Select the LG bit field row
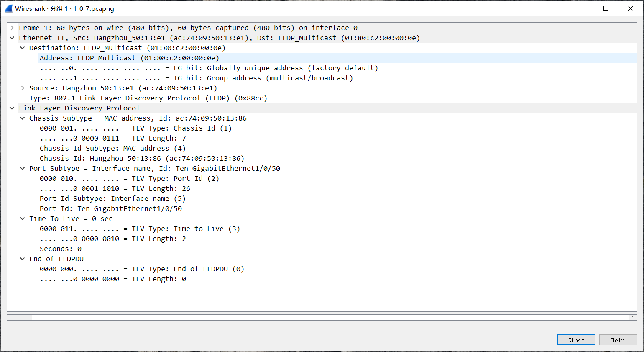 (209, 68)
